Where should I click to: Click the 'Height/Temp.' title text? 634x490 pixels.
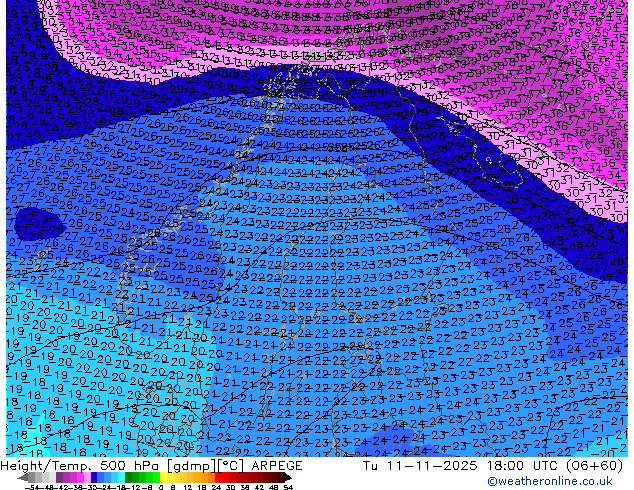[46, 466]
